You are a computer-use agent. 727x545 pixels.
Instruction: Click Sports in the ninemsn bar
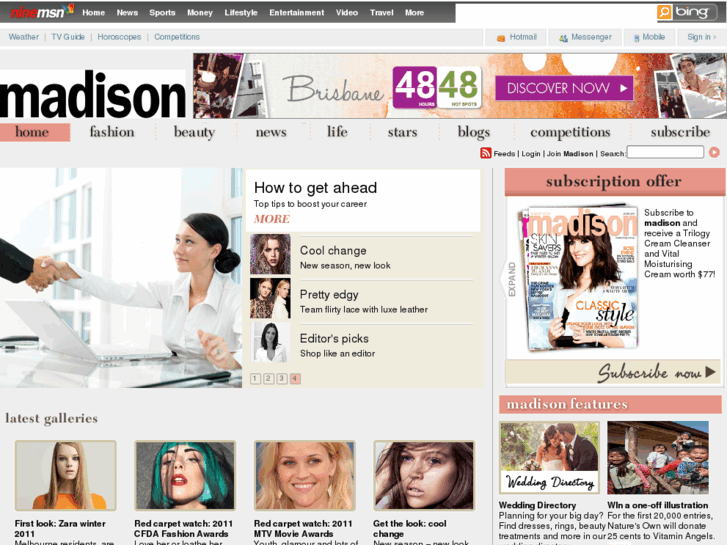162,13
